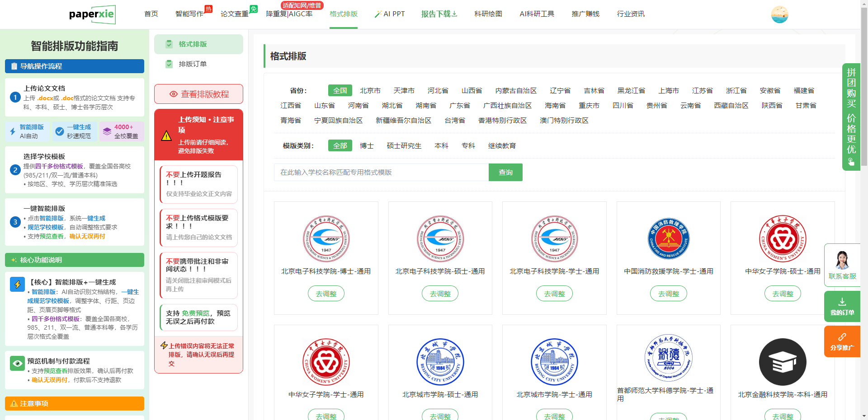The image size is (868, 420).
Task: Filter by 四川省 province
Action: pos(623,106)
